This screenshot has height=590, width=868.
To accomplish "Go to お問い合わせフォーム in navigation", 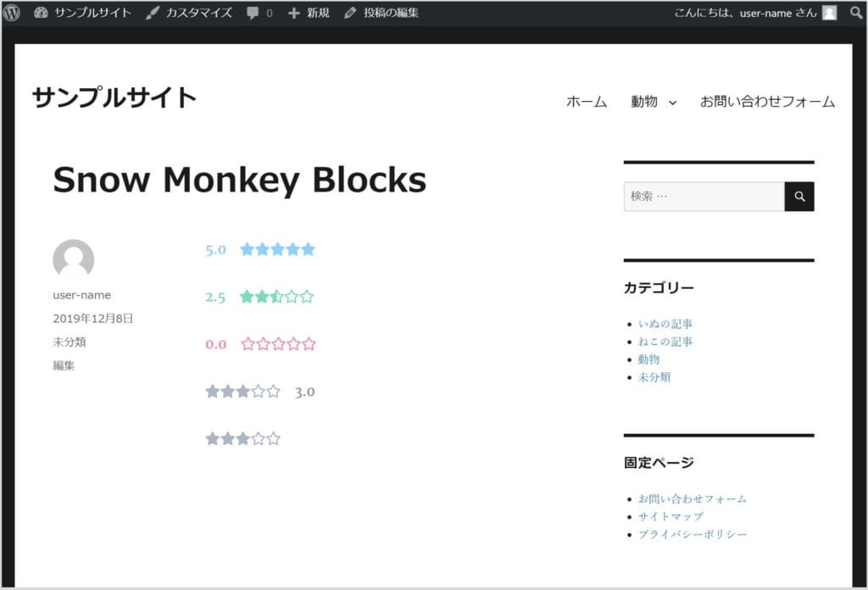I will point(767,102).
